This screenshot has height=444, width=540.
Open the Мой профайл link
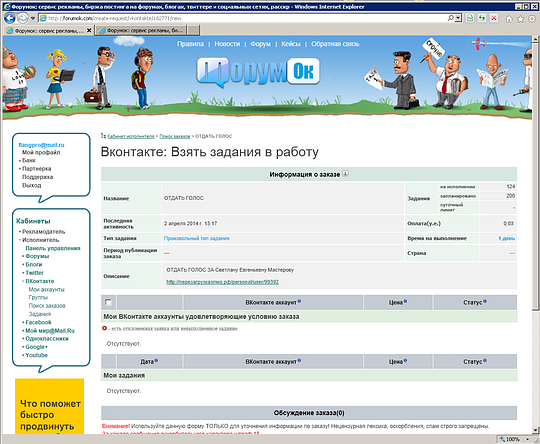pyautogui.click(x=41, y=152)
